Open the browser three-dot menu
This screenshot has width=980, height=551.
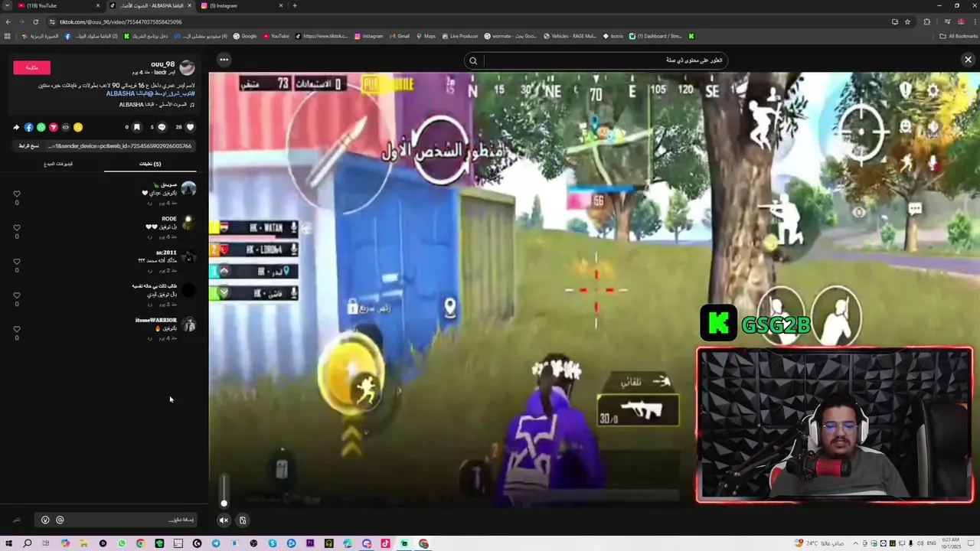coord(973,21)
